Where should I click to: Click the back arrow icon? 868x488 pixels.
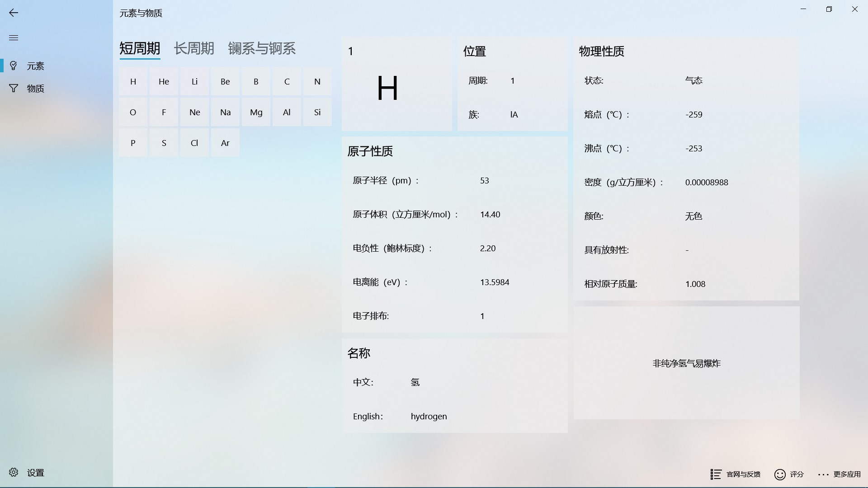14,13
